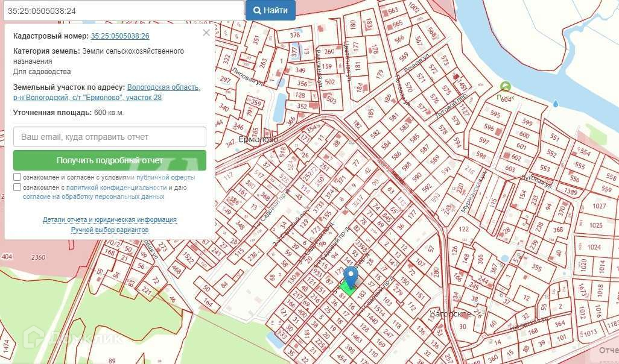Tick the политикой конфиденциальности consent checkbox
This screenshot has height=364, width=619.
point(17,187)
